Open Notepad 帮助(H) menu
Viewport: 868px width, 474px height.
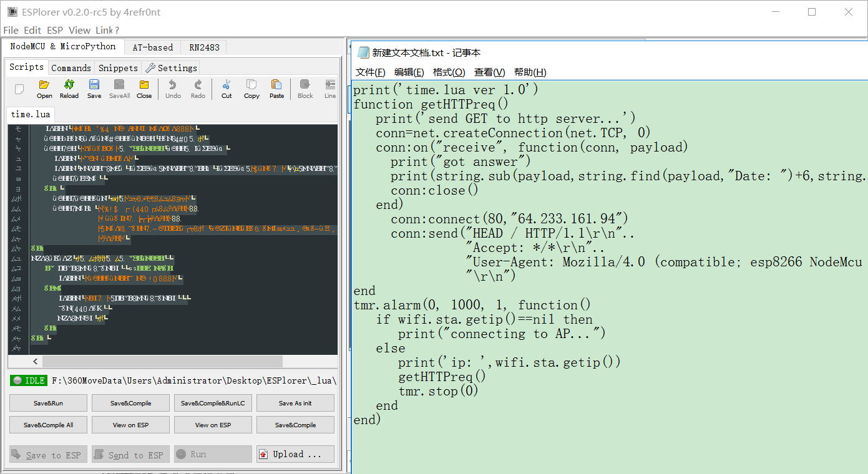530,72
